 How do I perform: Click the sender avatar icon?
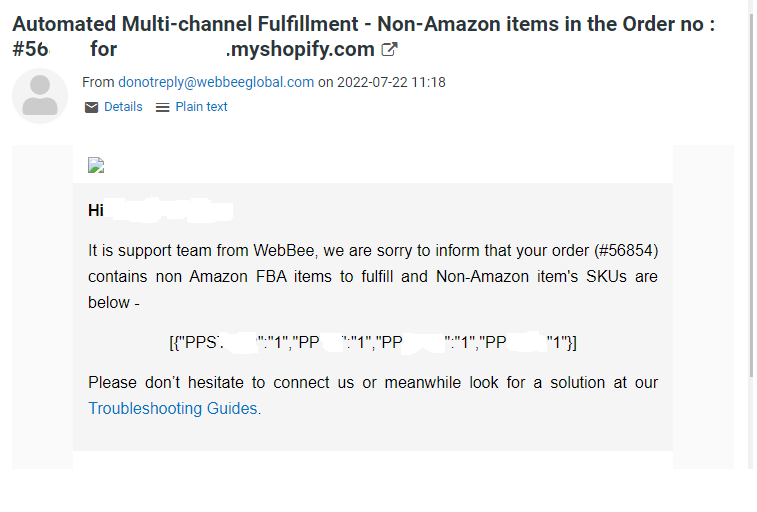coord(40,95)
